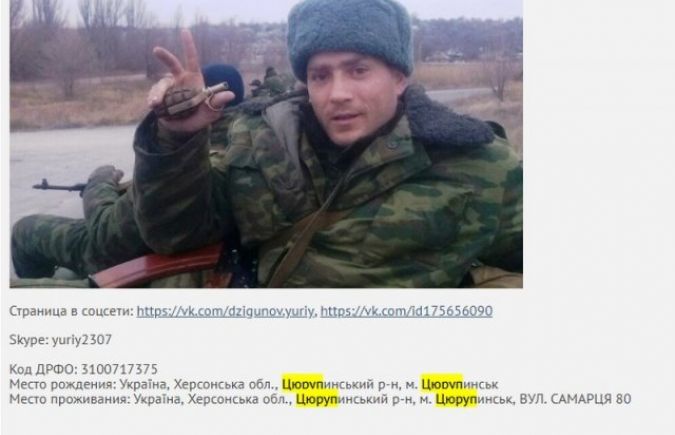Image resolution: width=675 pixels, height=435 pixels.
Task: Click the highlighted Цюруп after 'м.' in Место проживания line
Action: (x=456, y=399)
